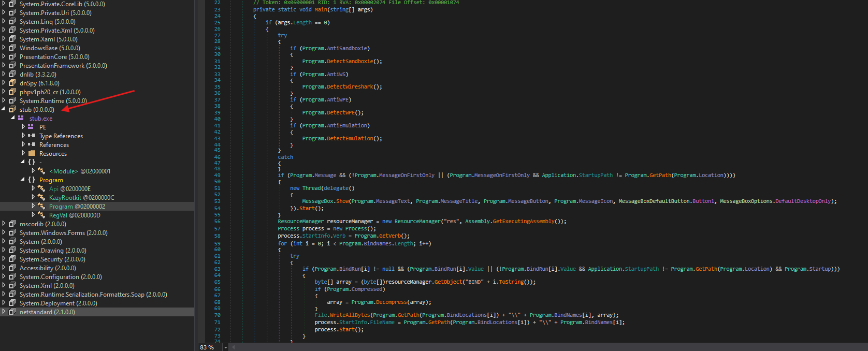Viewport: 868px width, 351px height.
Task: Expand the PresentationFramework assembly node
Action: coord(4,66)
